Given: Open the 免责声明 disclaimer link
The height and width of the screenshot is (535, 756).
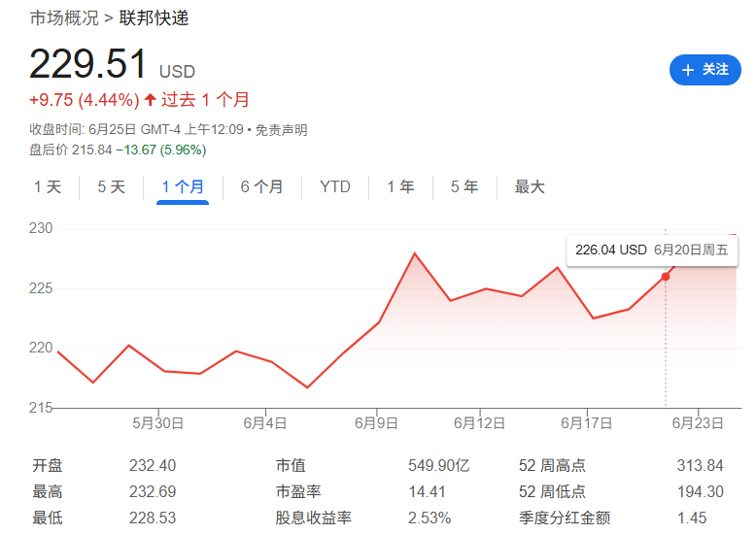Looking at the screenshot, I should [x=281, y=130].
